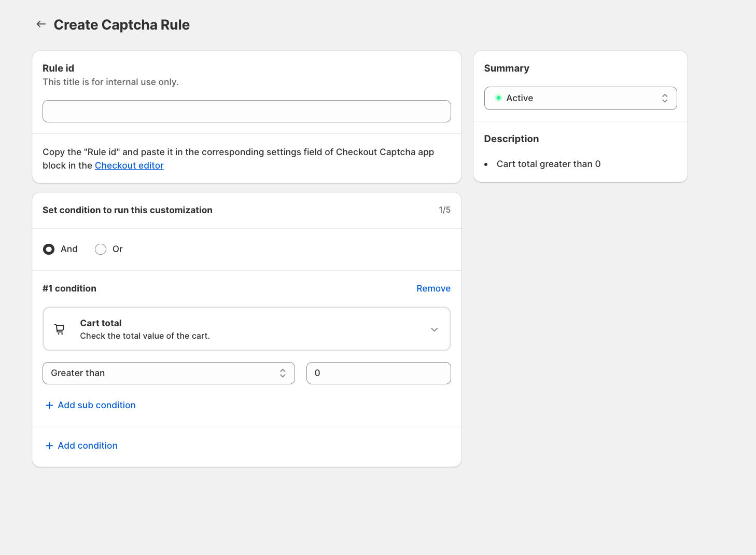This screenshot has width=756, height=555.
Task: Click the cart total value field
Action: tap(378, 373)
